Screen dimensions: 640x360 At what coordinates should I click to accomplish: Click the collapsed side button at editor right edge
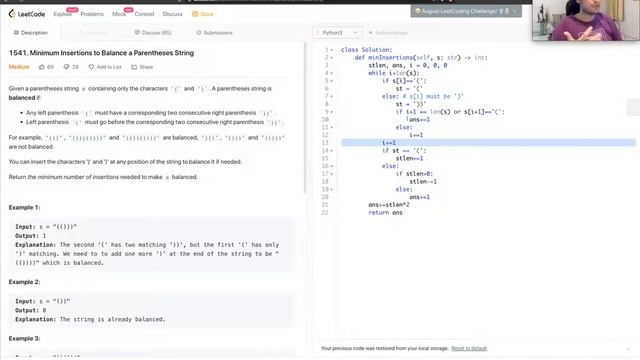634,107
